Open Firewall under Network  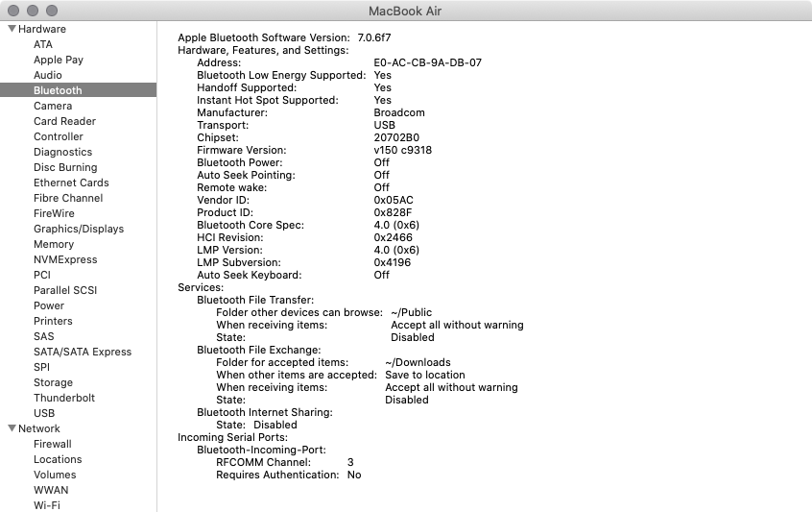click(x=52, y=444)
